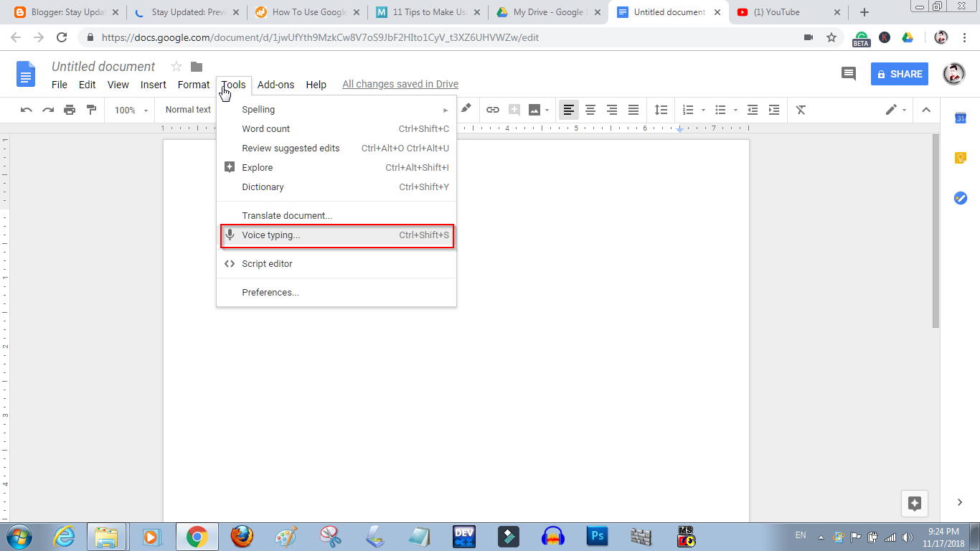Image resolution: width=980 pixels, height=551 pixels.
Task: Toggle the numbered list
Action: point(689,109)
